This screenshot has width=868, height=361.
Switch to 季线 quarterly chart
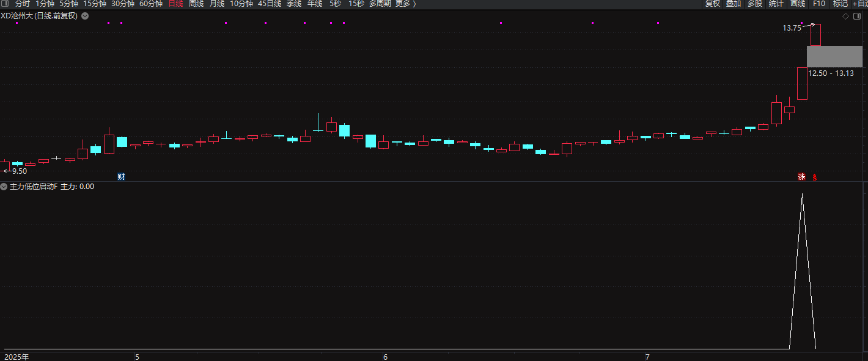(294, 4)
